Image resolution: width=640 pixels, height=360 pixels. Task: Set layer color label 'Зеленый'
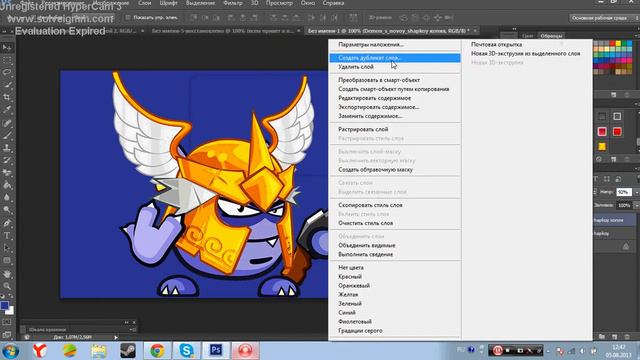395,304
